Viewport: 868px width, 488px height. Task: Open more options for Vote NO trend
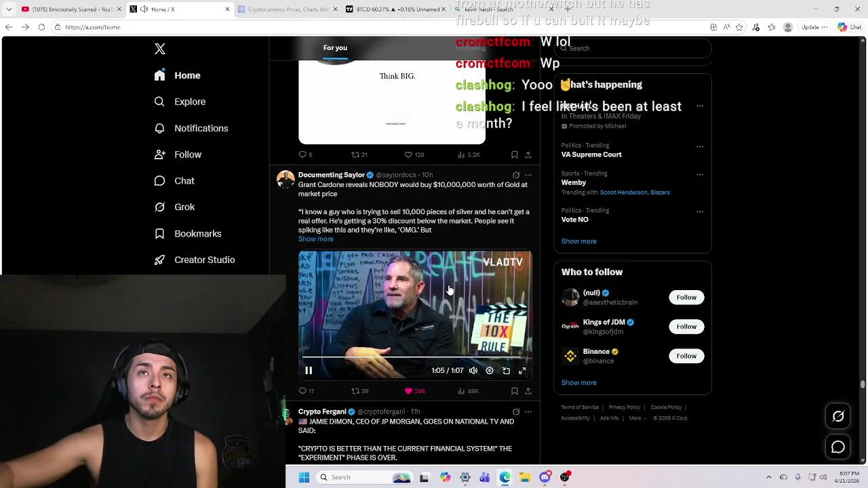700,211
